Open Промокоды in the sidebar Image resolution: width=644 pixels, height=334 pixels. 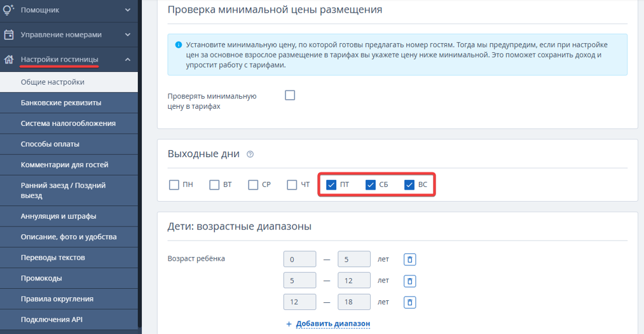coord(69,278)
